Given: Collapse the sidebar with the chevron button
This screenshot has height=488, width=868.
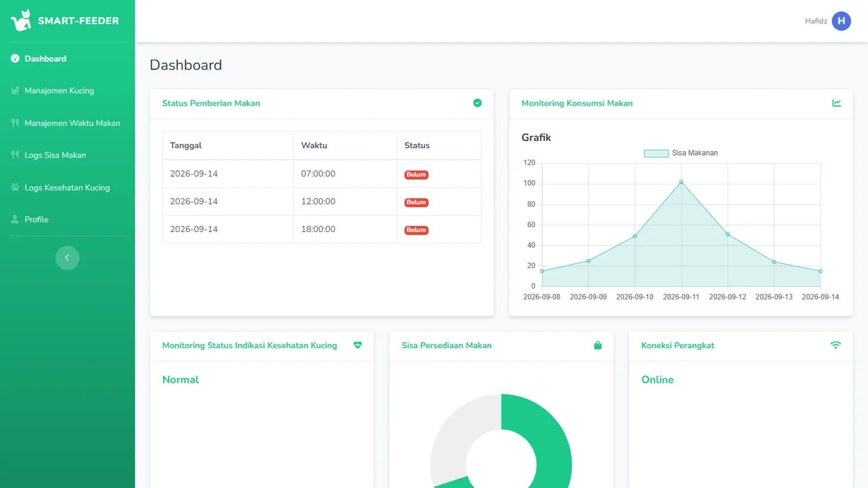Looking at the screenshot, I should [x=67, y=258].
